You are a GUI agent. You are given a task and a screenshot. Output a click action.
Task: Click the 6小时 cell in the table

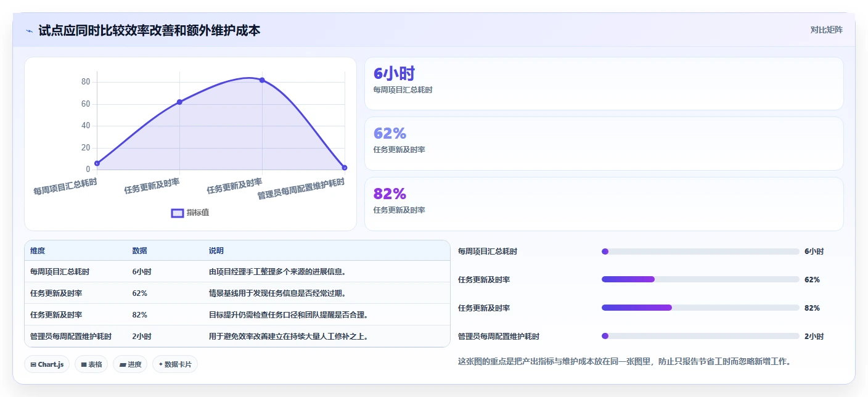(142, 272)
